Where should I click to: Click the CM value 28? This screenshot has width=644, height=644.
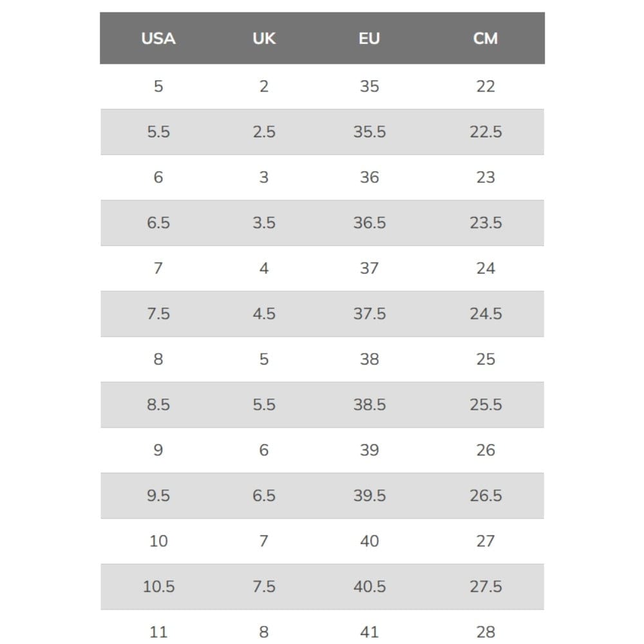click(x=486, y=632)
